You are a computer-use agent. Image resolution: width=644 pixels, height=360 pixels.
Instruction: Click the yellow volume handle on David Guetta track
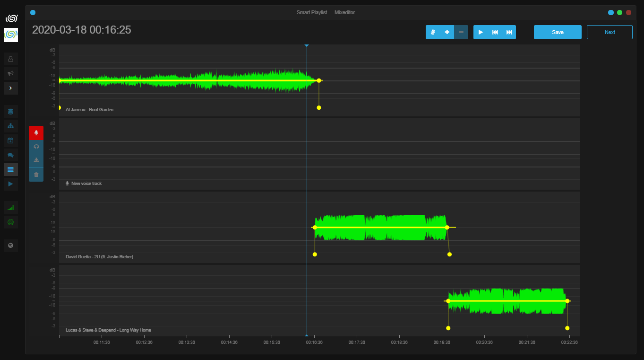point(315,228)
